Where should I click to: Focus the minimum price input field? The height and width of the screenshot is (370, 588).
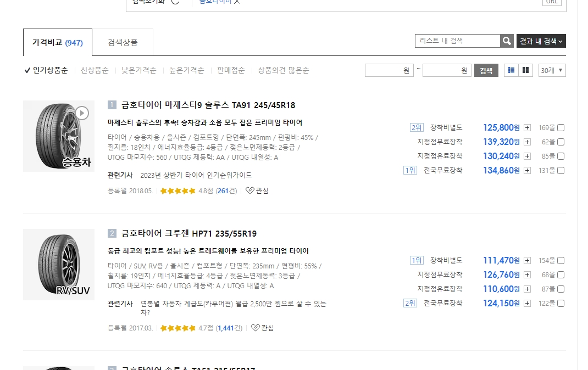click(389, 70)
